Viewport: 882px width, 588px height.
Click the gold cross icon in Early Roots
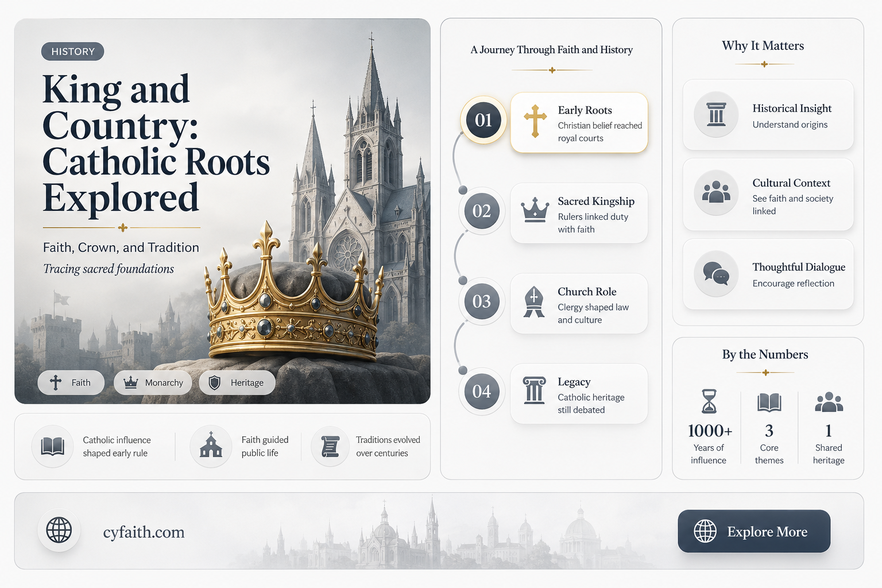click(x=535, y=121)
